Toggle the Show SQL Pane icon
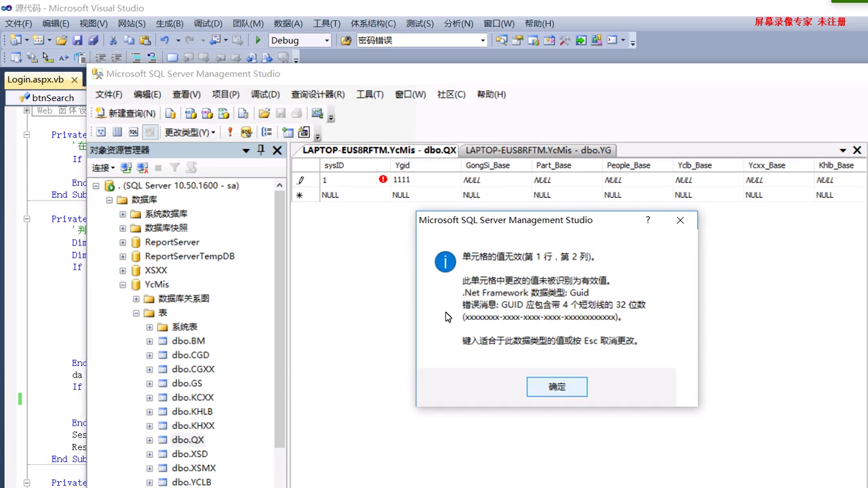 [134, 132]
